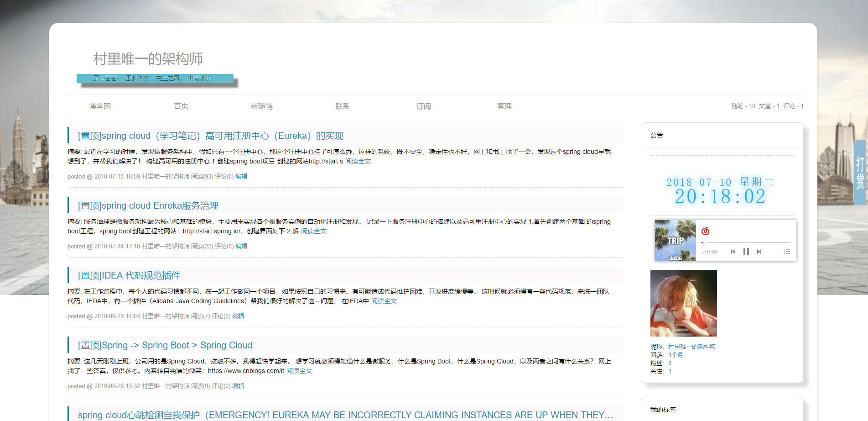
Task: Open post about Eureka 高可用注册中心
Action: tap(211, 136)
